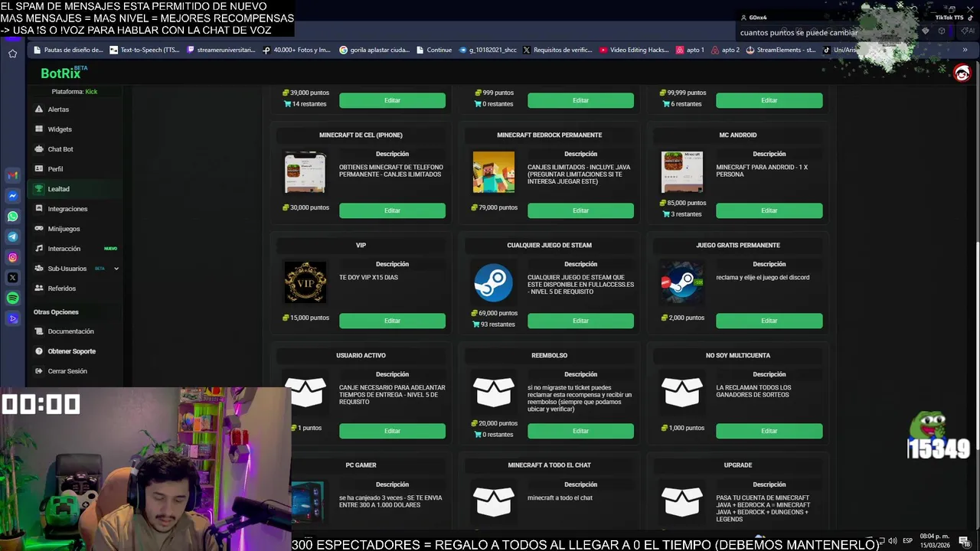Viewport: 980px width, 551px height.
Task: Open the Text-to-Speech bookmark
Action: [143, 50]
